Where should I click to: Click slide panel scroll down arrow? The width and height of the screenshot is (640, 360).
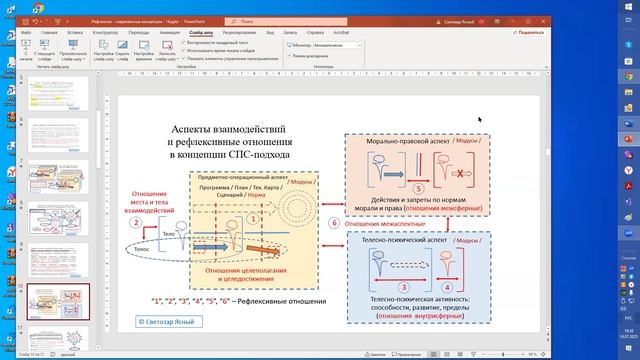coord(98,348)
